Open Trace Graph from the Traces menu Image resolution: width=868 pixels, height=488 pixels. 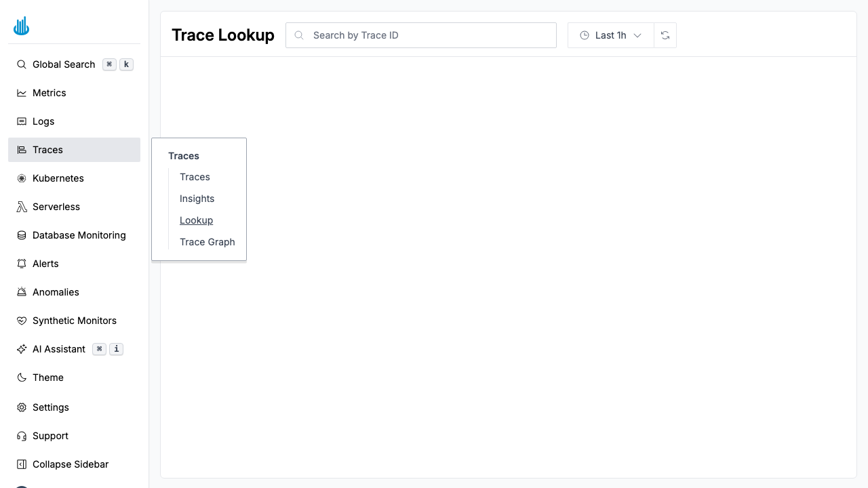(208, 242)
